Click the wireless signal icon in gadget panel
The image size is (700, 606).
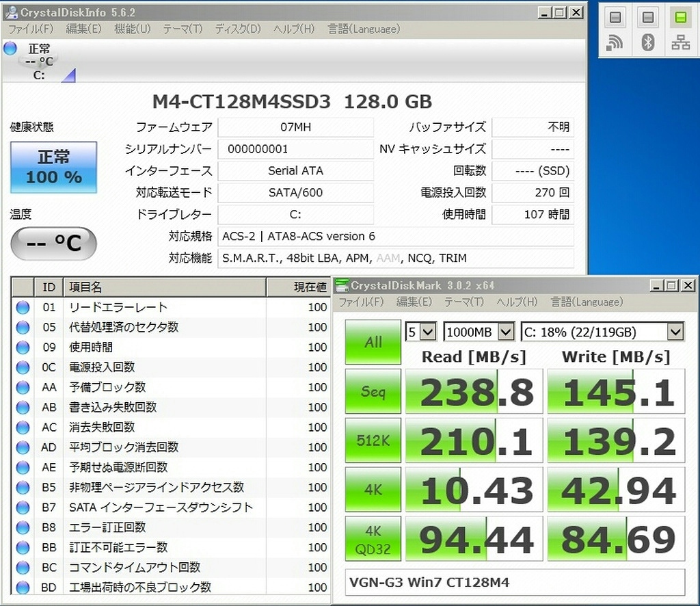615,43
